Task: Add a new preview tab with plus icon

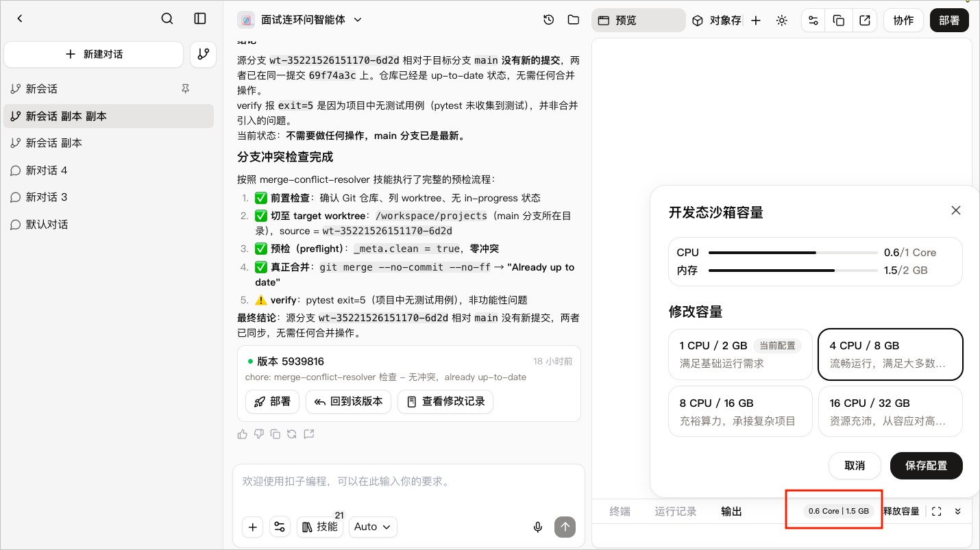Action: [756, 21]
